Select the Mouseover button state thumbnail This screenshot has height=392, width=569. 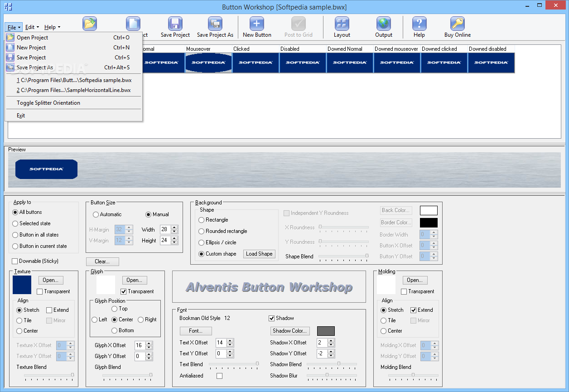point(208,63)
